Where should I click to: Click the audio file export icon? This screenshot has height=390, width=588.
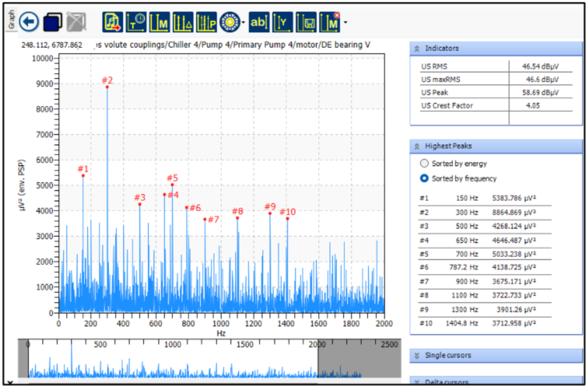click(x=112, y=22)
